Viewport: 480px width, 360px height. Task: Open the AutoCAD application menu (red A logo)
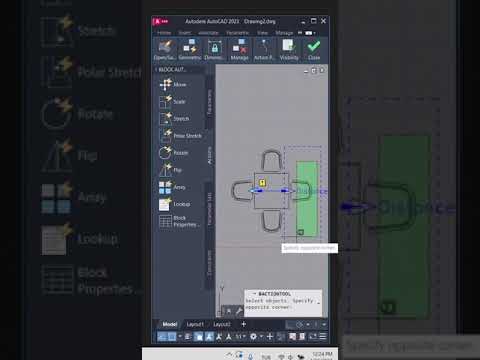[x=157, y=22]
